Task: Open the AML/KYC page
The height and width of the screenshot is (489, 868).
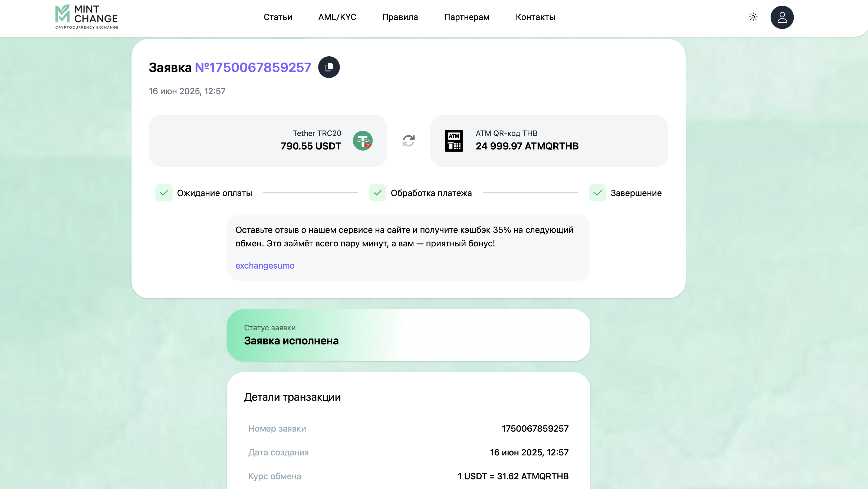Action: coord(337,17)
